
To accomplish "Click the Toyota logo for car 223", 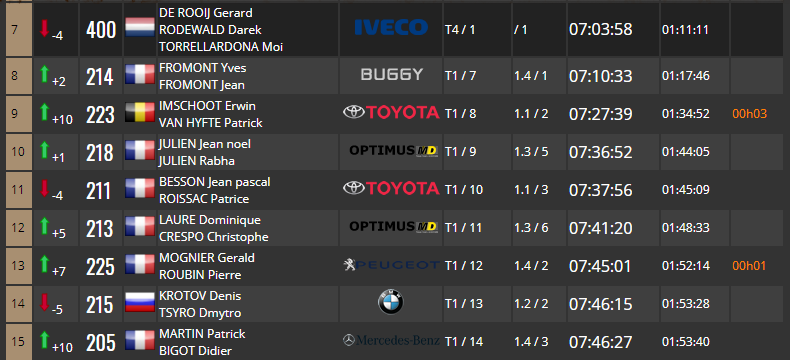I will 391,113.
